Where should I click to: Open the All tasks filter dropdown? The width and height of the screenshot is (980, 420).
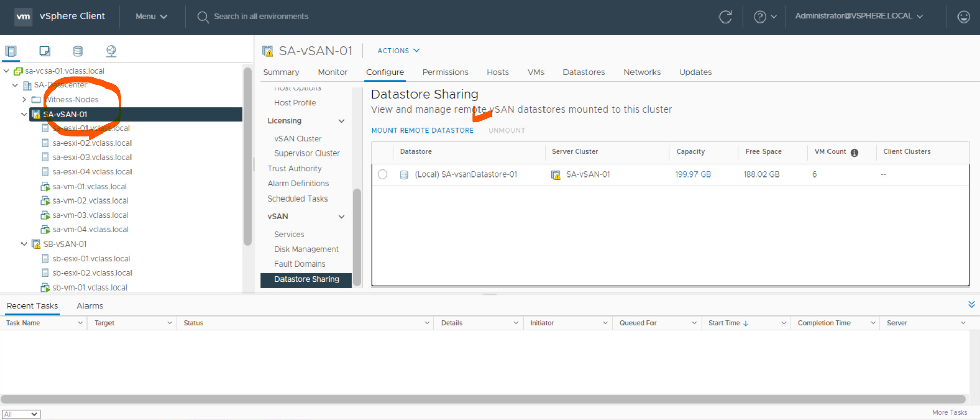pyautogui.click(x=21, y=414)
